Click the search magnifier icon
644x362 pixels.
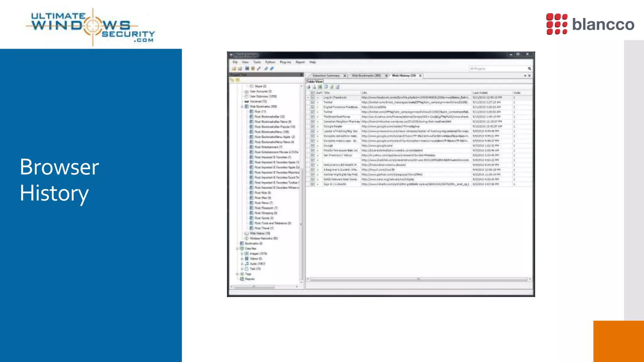click(x=530, y=69)
